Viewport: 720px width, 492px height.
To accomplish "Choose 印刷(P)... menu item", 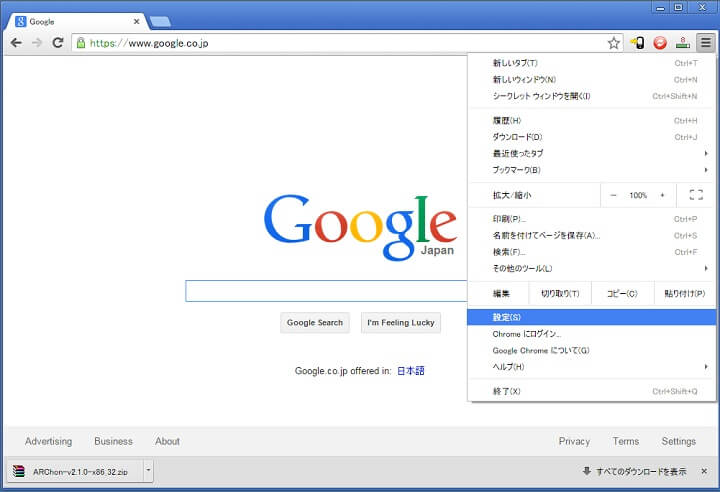I will tap(592, 219).
